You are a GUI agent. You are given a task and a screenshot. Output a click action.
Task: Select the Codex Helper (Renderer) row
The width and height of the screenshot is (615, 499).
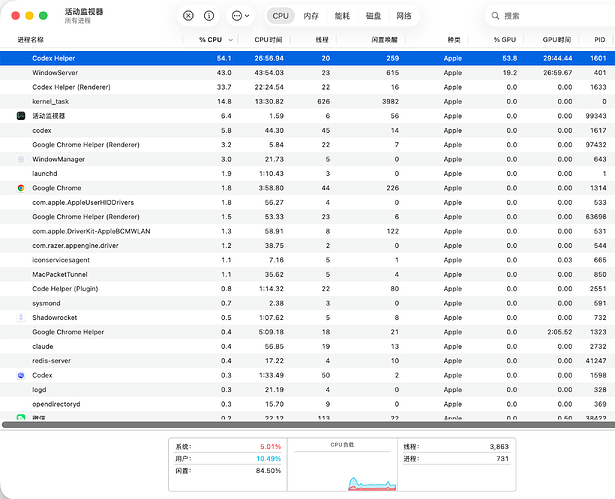pos(308,87)
